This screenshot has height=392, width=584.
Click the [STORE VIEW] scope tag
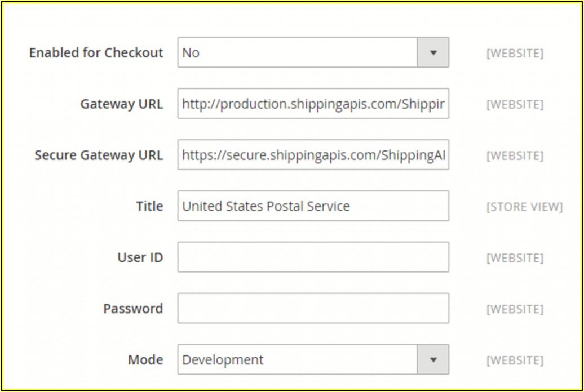[x=524, y=207]
